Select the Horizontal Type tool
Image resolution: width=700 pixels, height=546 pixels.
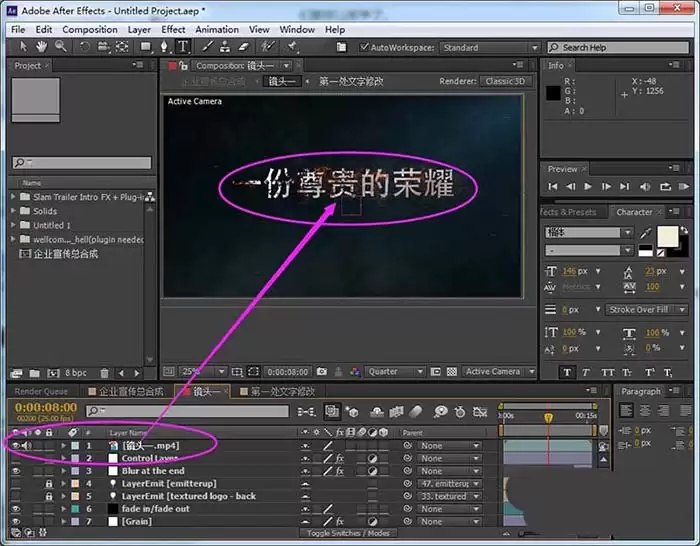[x=183, y=46]
